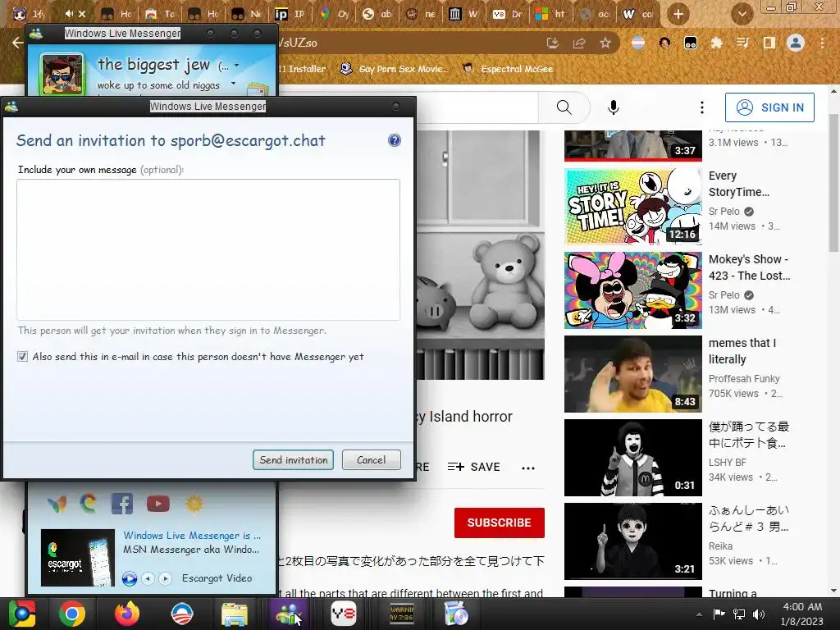Toggle Chrome side panel
Image resolution: width=840 pixels, height=630 pixels.
[x=769, y=43]
